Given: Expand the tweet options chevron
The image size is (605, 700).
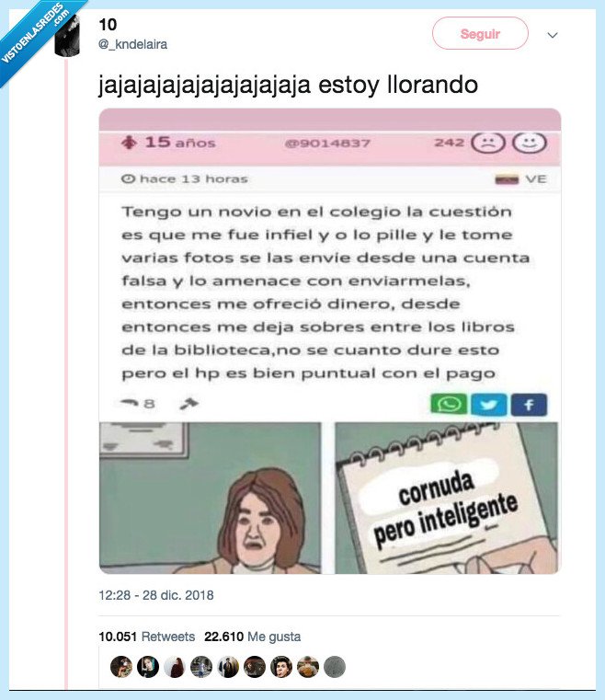Looking at the screenshot, I should tap(553, 35).
